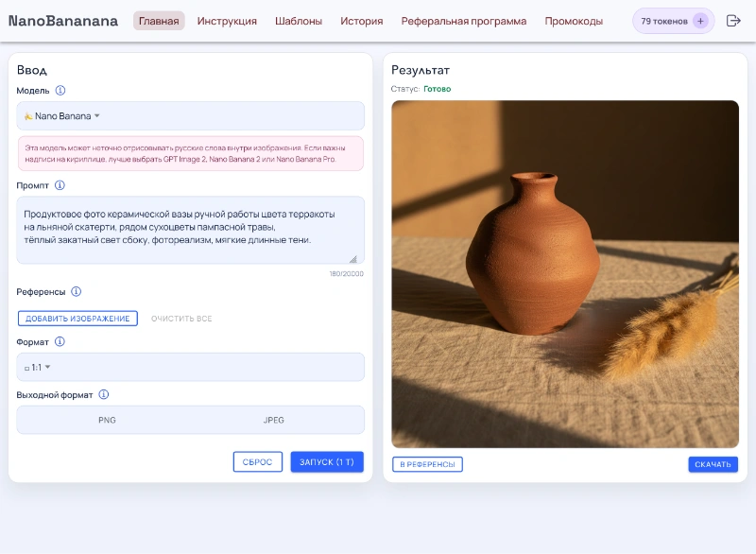Open info icon next to Формат
756x554 pixels.
60,341
